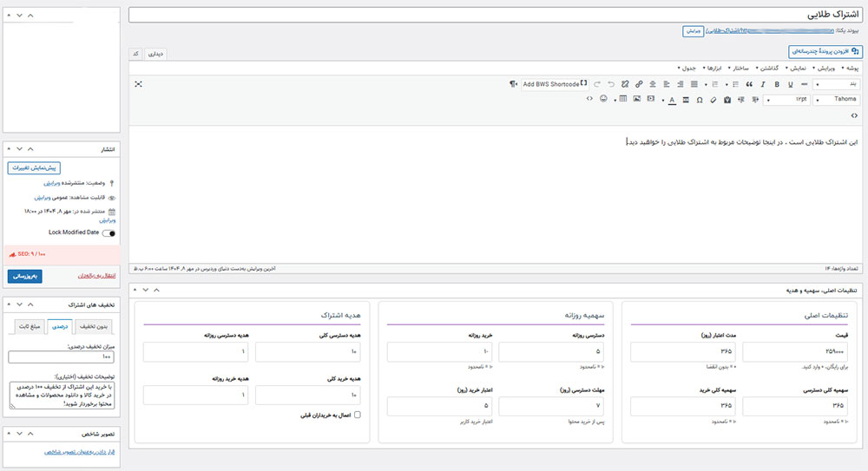Open the paragraph format dropdown
The image size is (868, 471).
[x=836, y=84]
